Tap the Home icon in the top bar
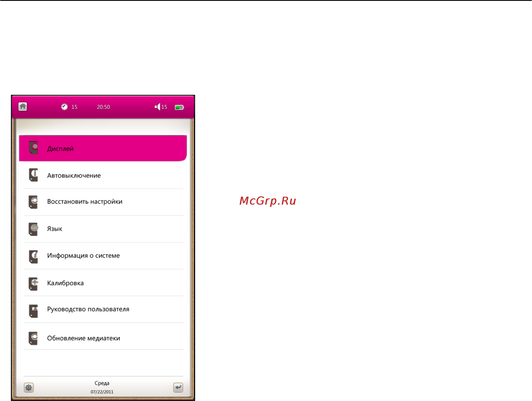The image size is (532, 401). pyautogui.click(x=23, y=106)
